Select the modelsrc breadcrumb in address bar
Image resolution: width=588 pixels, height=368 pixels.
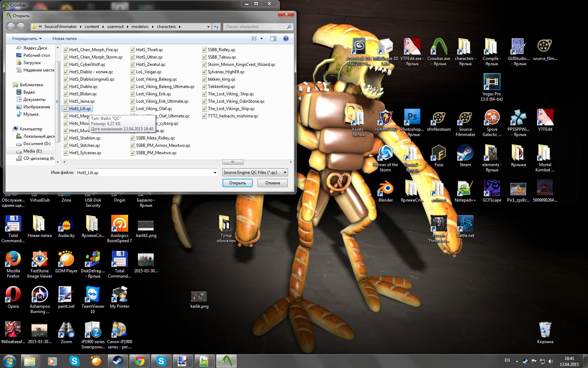tap(140, 27)
